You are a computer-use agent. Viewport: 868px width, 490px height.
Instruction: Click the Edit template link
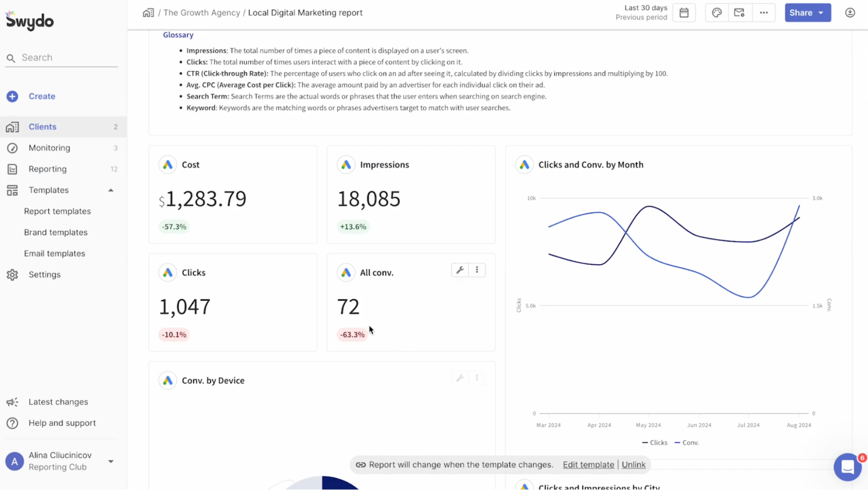coord(588,465)
